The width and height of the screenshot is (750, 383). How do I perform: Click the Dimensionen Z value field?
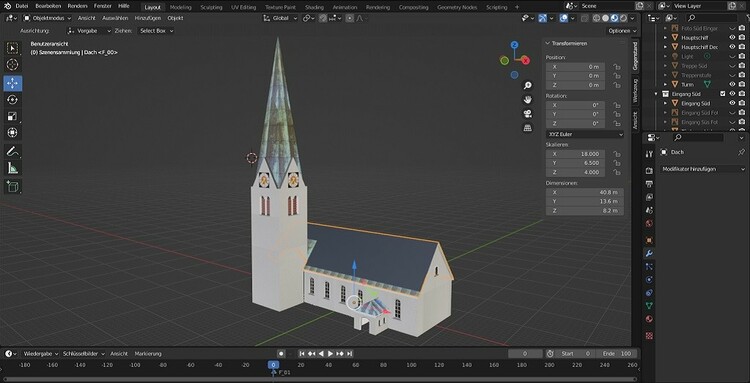(x=585, y=210)
